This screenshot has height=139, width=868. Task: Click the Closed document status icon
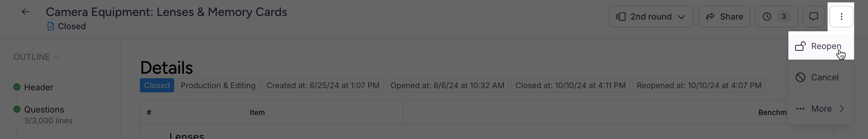[x=51, y=26]
